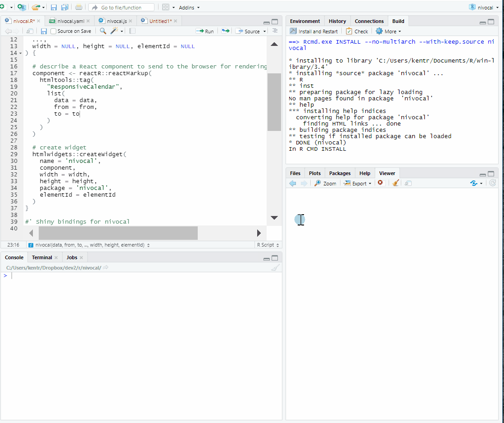504x423 pixels.
Task: Close the nivocal.R tab
Action: click(39, 21)
